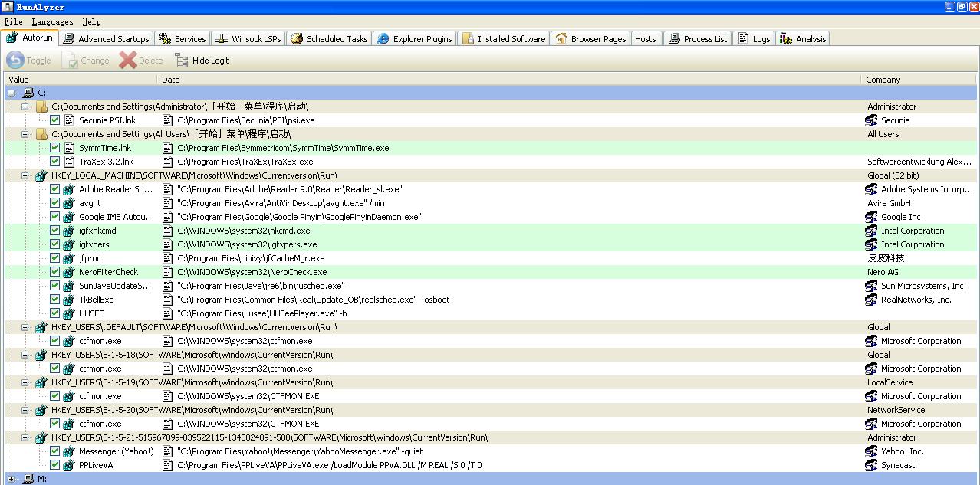The height and width of the screenshot is (485, 980).
Task: Toggle the igfxhkcmd checkbox
Action: pos(55,231)
